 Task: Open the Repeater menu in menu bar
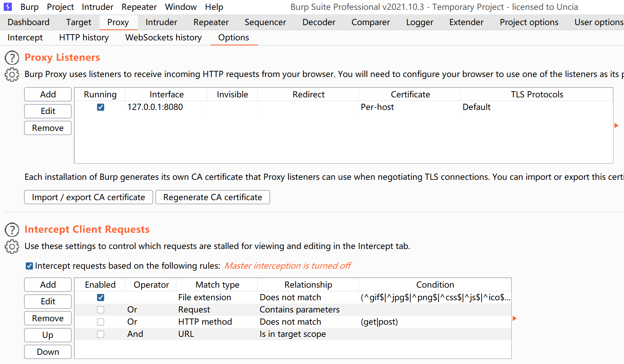139,7
